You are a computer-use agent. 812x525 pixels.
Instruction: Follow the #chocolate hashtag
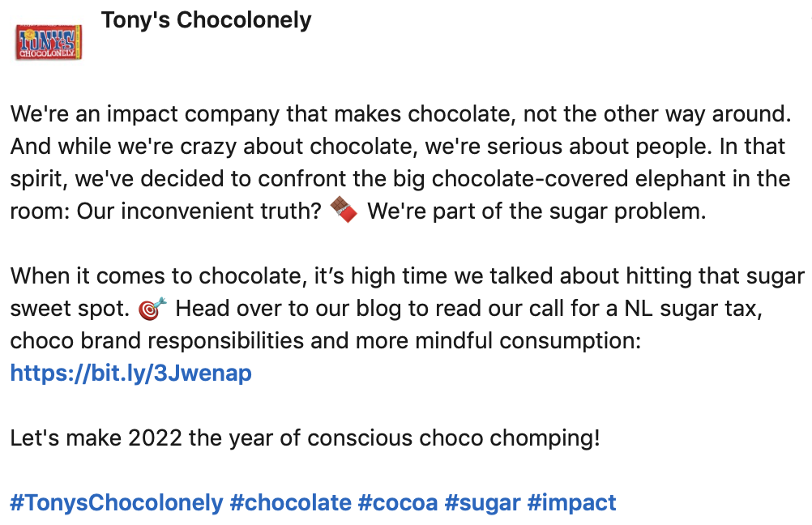pos(290,502)
